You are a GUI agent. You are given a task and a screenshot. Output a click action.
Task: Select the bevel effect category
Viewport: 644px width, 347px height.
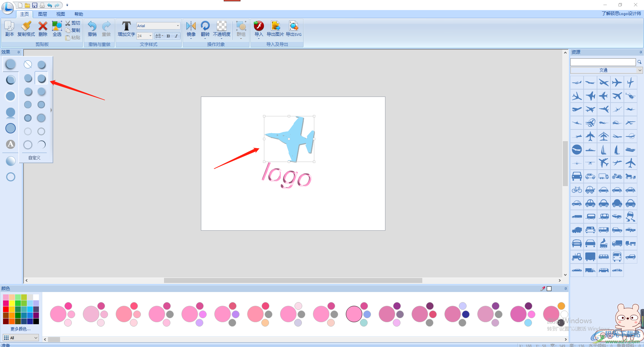coord(11,80)
